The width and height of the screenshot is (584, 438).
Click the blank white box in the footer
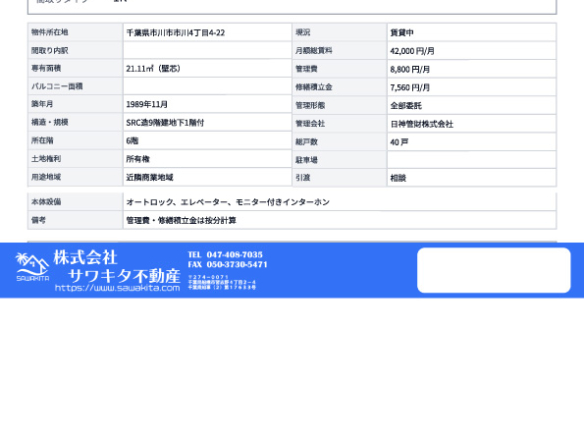click(494, 270)
